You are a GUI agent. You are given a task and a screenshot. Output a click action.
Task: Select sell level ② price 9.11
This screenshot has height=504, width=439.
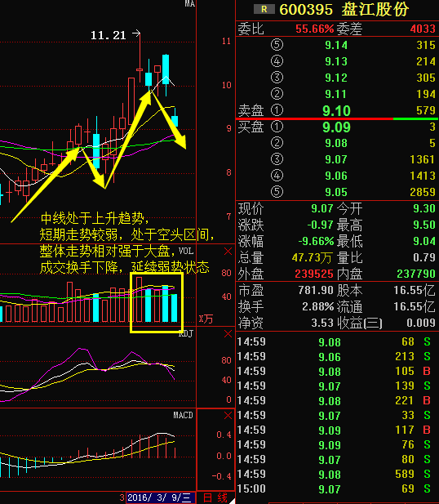coord(336,94)
